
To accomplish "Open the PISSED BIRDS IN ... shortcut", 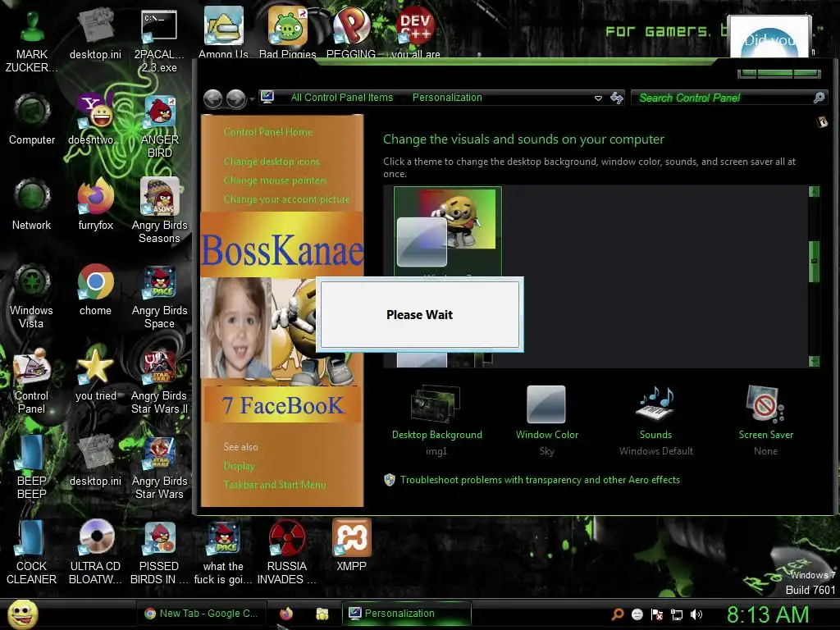I will click(x=159, y=552).
